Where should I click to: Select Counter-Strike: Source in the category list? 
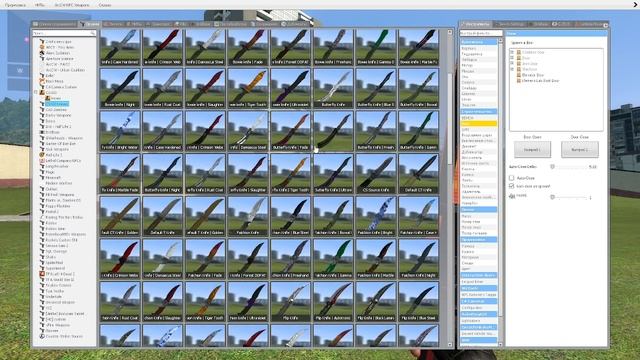click(60, 336)
